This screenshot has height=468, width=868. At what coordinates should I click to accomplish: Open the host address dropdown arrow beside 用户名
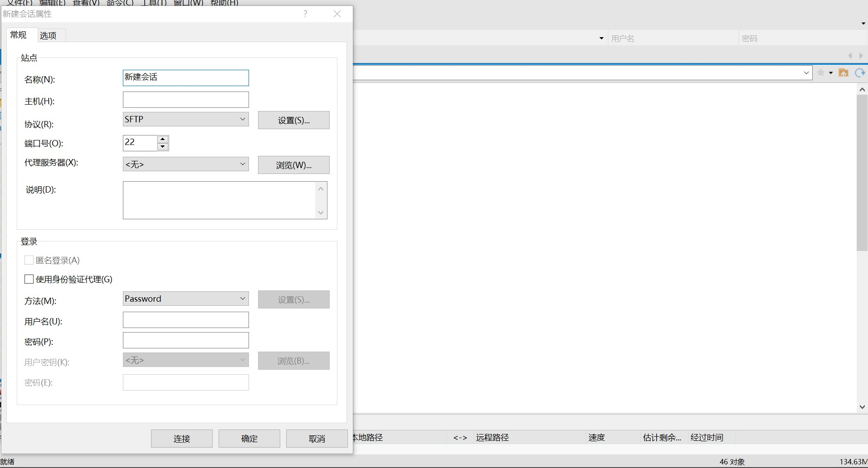click(x=601, y=39)
